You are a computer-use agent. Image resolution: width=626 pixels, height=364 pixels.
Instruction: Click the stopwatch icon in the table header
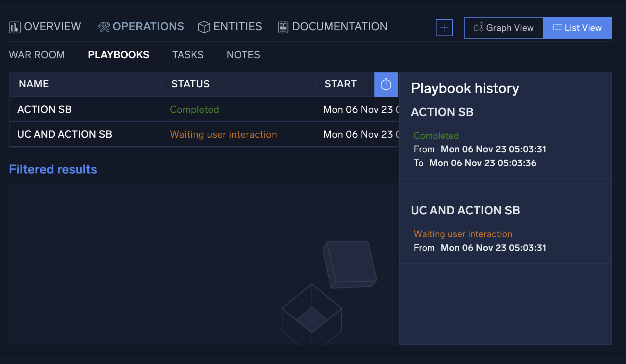pyautogui.click(x=386, y=84)
